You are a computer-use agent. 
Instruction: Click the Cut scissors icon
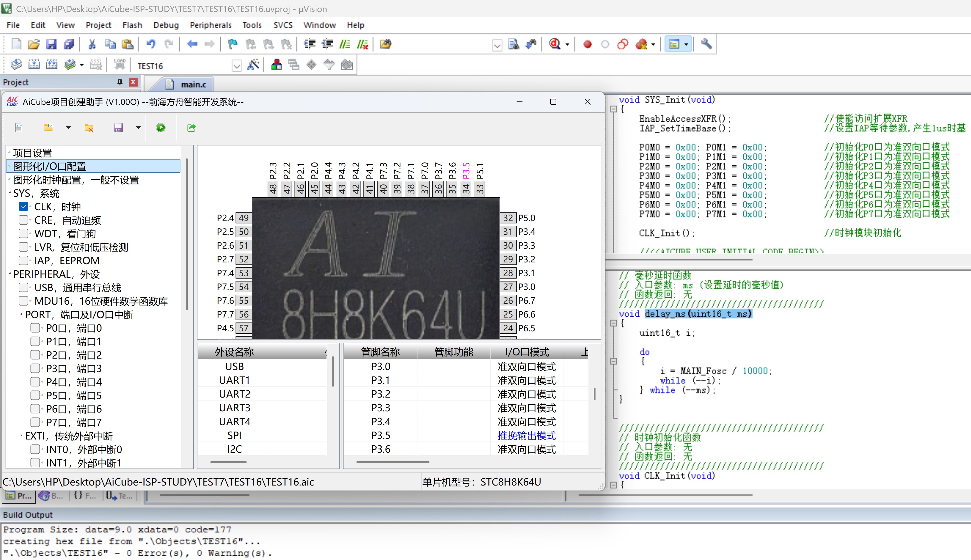point(92,44)
